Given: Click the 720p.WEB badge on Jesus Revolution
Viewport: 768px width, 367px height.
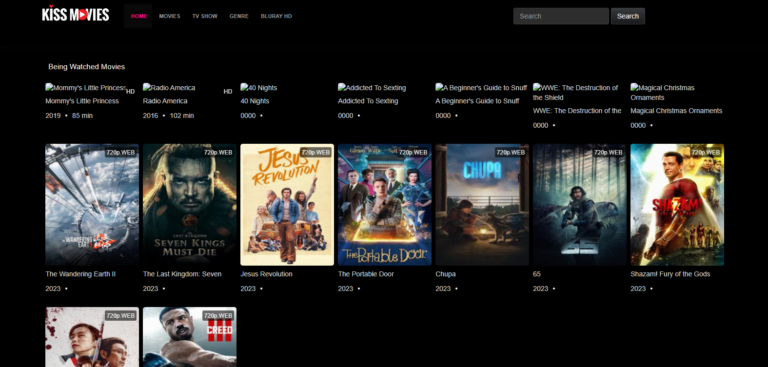Looking at the screenshot, I should click(316, 152).
